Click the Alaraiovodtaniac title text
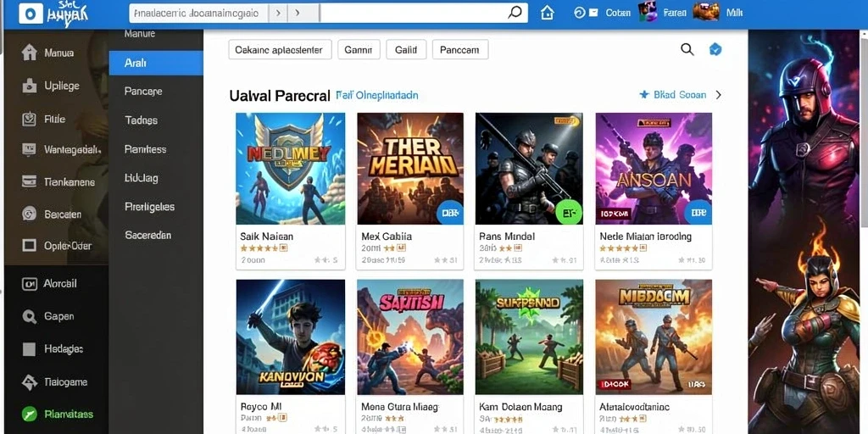The width and height of the screenshot is (868, 434). (634, 407)
